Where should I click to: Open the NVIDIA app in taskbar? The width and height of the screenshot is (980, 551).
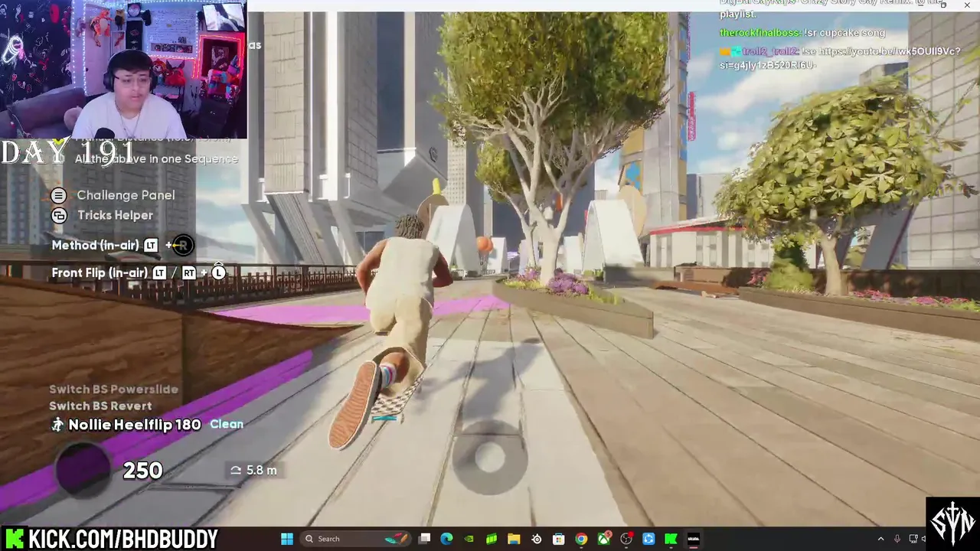(469, 539)
